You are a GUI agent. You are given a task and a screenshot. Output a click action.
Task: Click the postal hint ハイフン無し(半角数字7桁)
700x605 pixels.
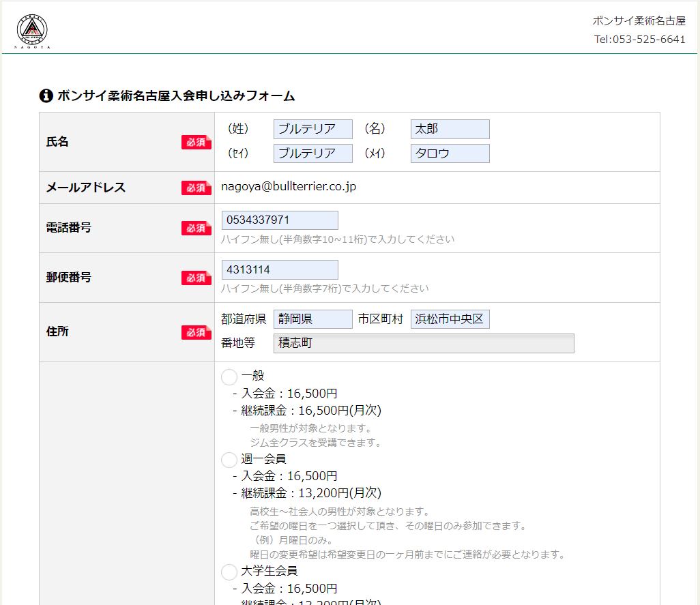click(325, 289)
